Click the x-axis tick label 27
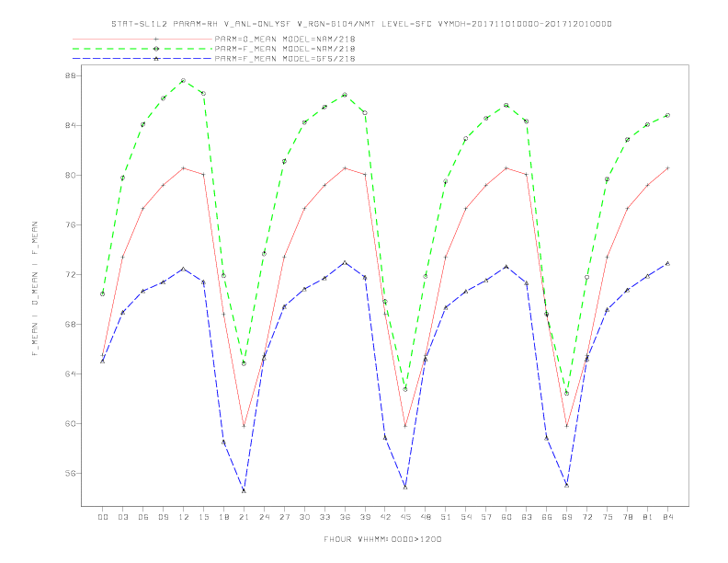728x563 pixels. (284, 517)
